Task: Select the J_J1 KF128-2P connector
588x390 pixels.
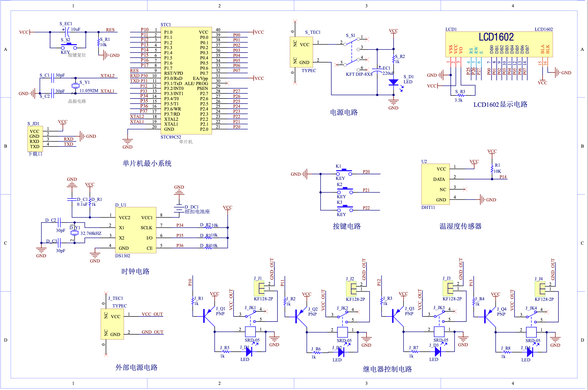Action: 259,288
